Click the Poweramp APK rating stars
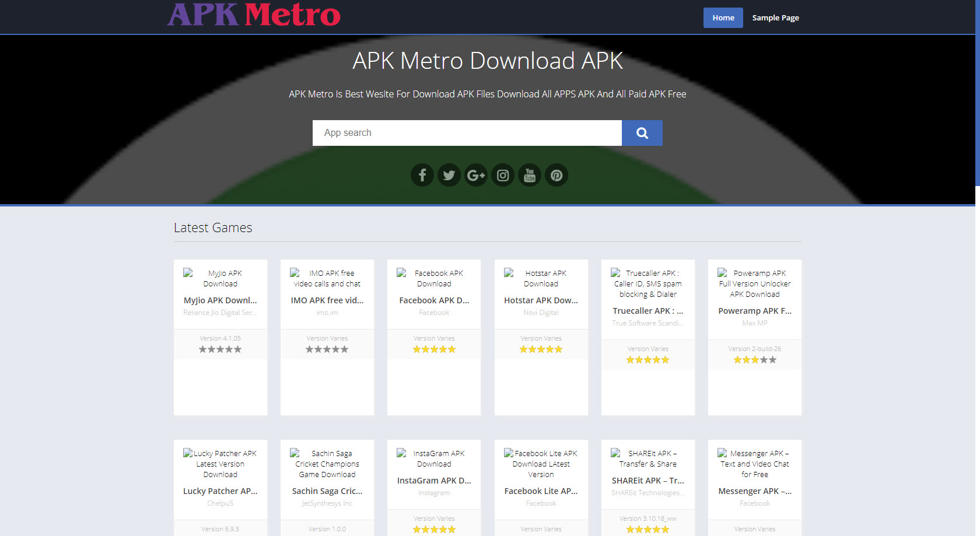980x536 pixels. point(754,360)
